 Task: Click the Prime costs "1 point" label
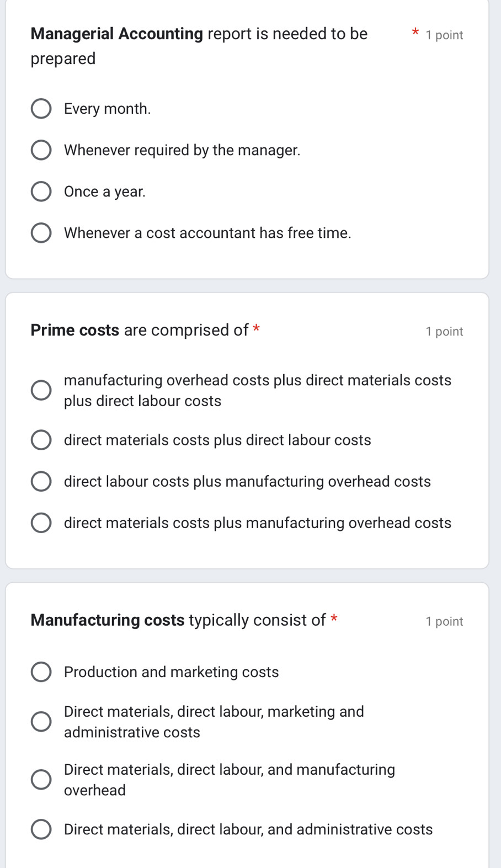pos(444,331)
